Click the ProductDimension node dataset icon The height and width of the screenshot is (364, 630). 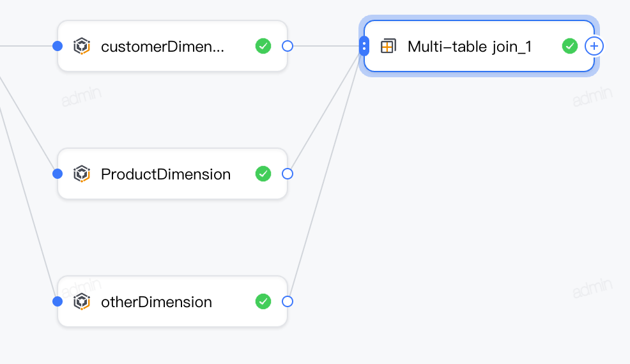82,174
